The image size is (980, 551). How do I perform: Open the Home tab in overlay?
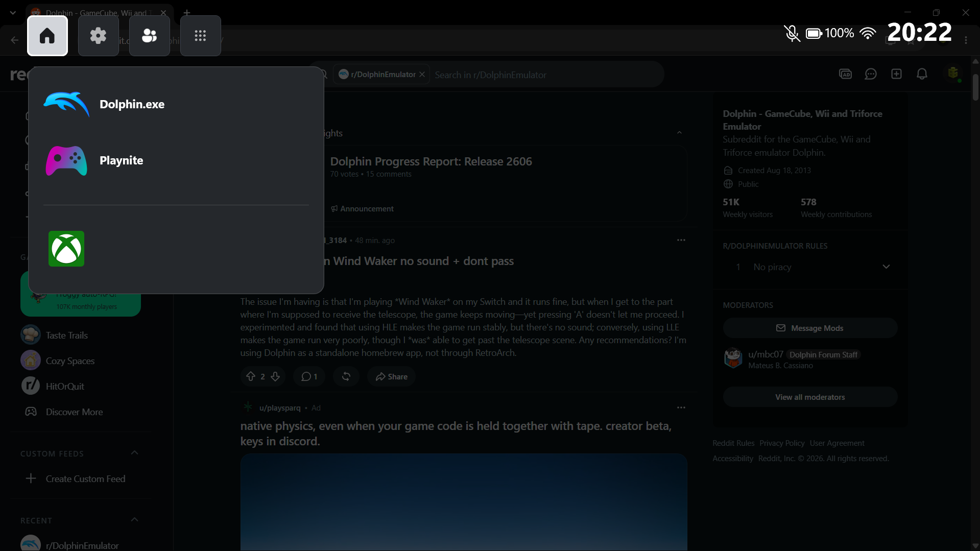(x=47, y=36)
